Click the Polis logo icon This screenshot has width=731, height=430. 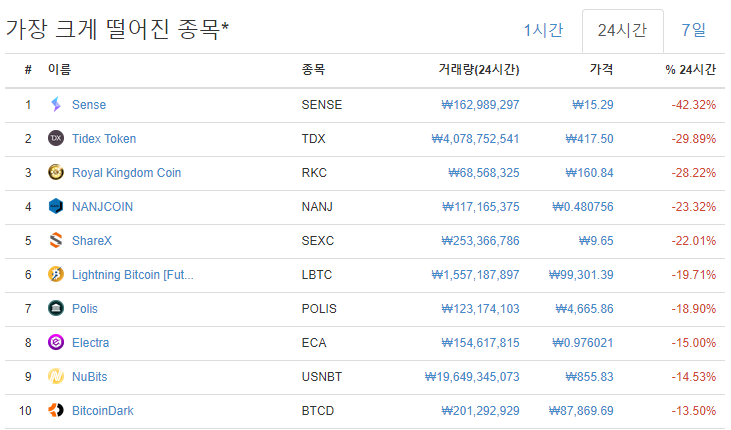(56, 308)
